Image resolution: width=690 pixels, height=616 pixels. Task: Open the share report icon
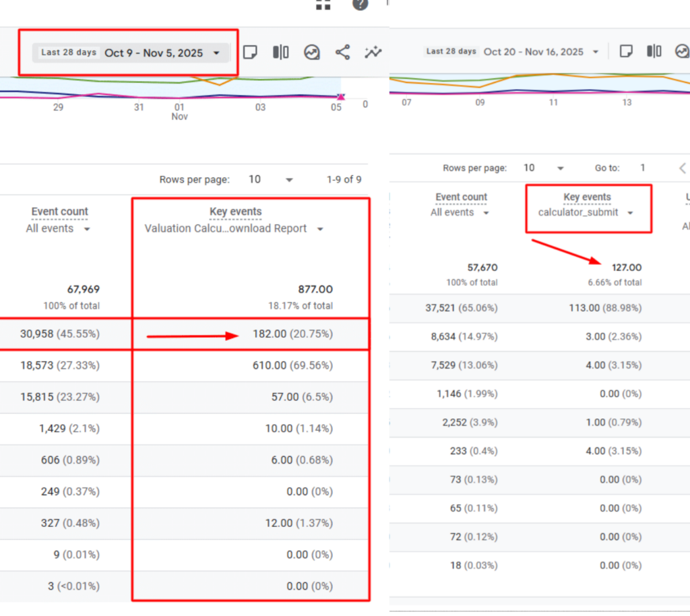tap(342, 53)
